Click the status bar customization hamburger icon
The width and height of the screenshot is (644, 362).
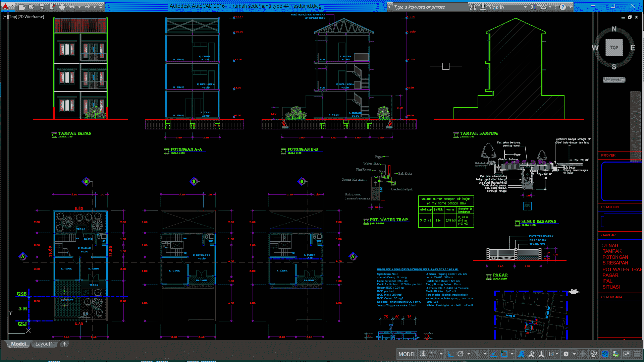point(637,354)
